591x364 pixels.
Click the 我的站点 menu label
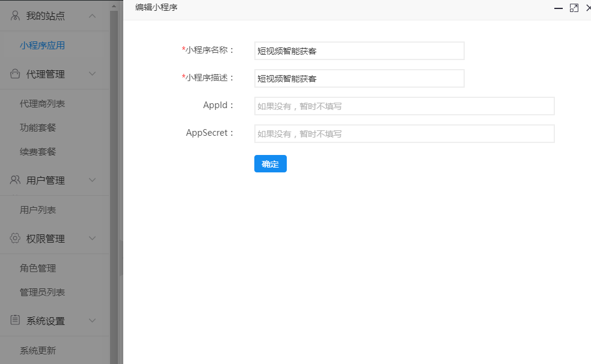(x=46, y=16)
